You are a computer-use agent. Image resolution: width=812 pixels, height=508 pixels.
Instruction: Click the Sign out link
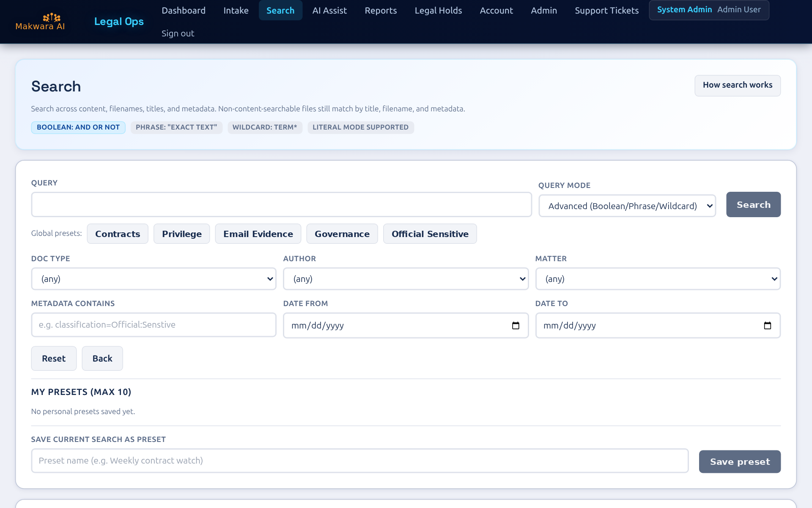(x=178, y=33)
